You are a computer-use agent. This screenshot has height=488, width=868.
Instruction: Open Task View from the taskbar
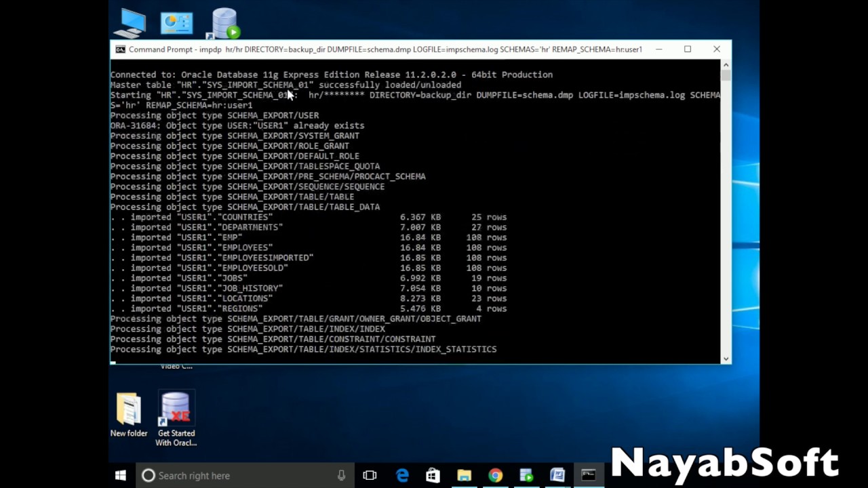click(x=370, y=476)
